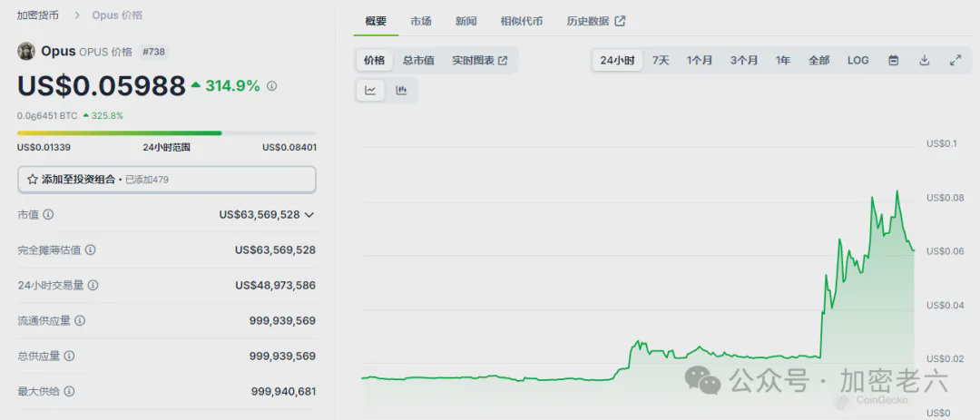The image size is (980, 420).
Task: Click the US$48,973,586 volume value
Action: tap(275, 285)
